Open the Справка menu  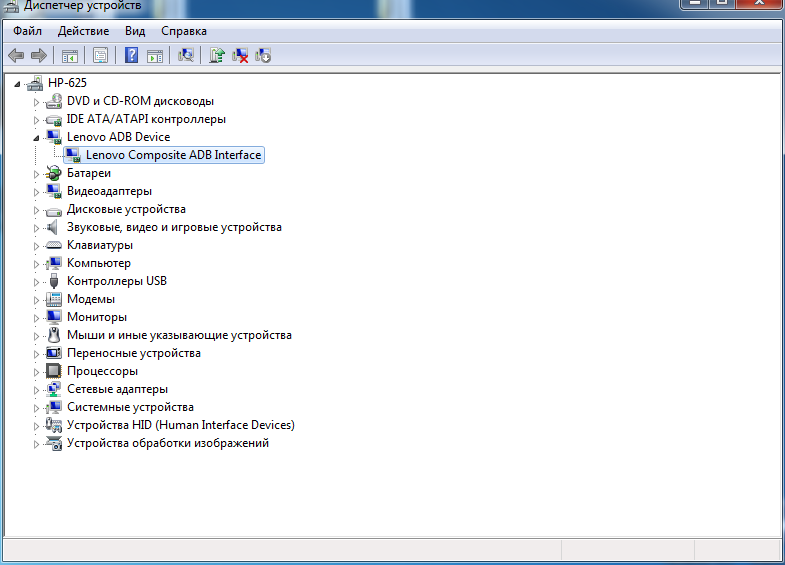[x=184, y=31]
